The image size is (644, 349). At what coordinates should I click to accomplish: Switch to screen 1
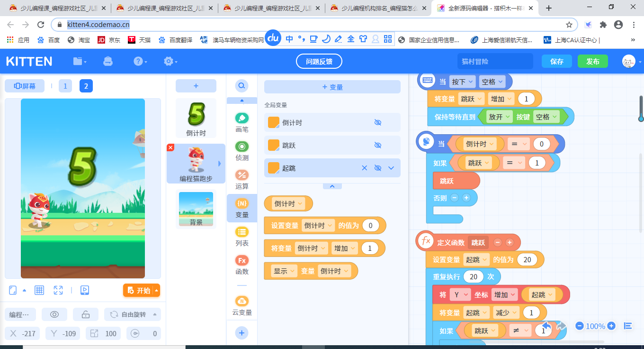tap(65, 86)
